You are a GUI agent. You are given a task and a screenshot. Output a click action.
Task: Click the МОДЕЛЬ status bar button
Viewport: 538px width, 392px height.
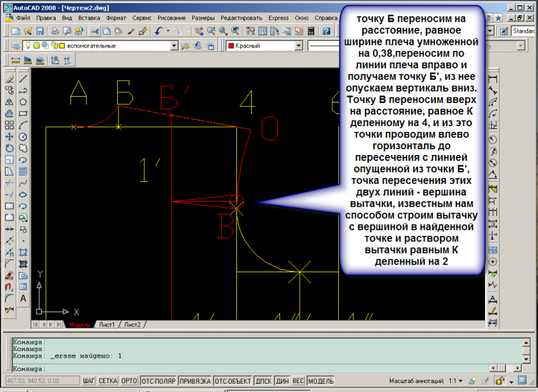point(321,381)
